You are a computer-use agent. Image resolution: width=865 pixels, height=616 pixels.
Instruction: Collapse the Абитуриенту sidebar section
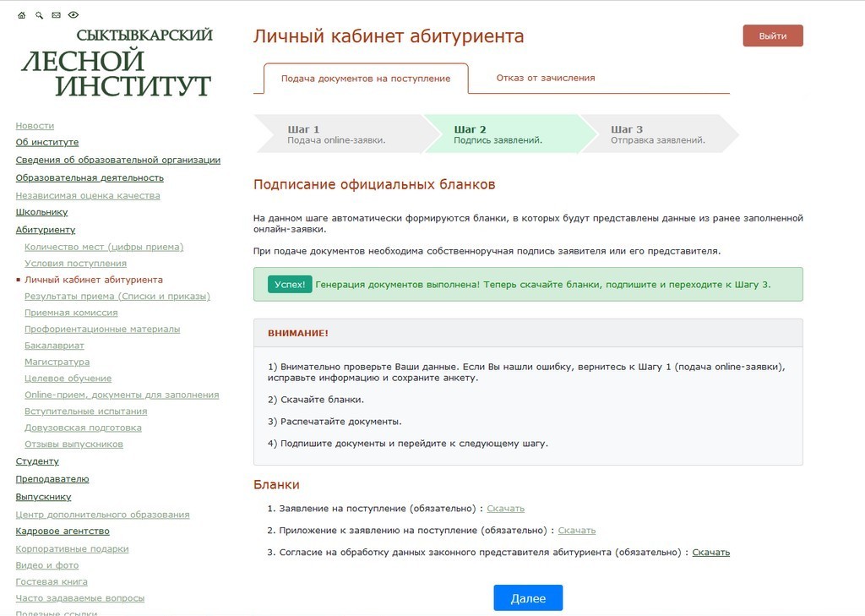(x=46, y=230)
